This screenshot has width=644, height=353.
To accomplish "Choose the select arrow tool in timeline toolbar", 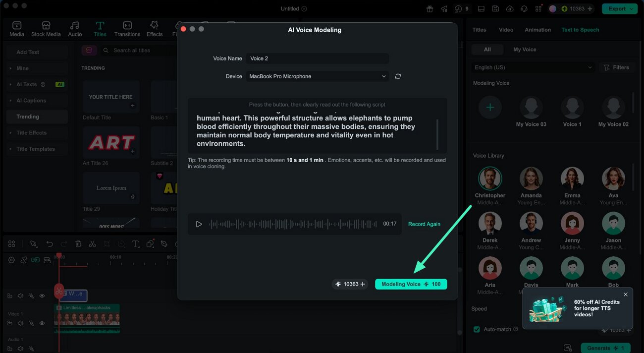I will 33,244.
